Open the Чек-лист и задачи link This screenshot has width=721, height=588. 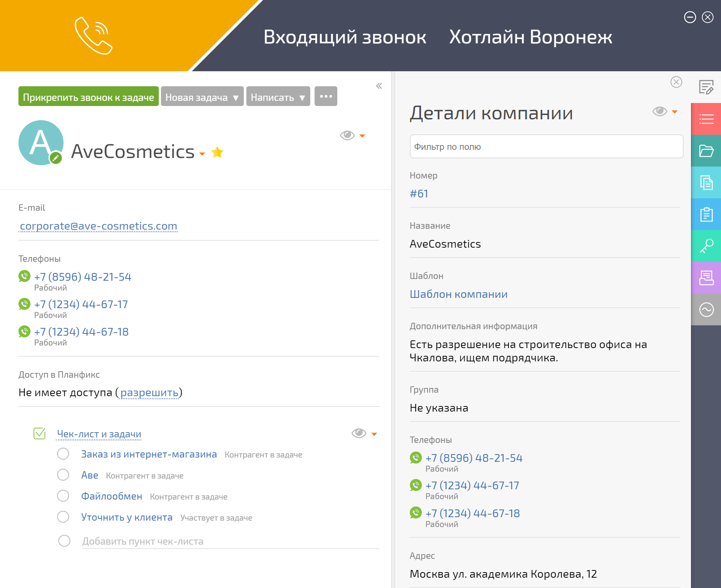tap(99, 434)
